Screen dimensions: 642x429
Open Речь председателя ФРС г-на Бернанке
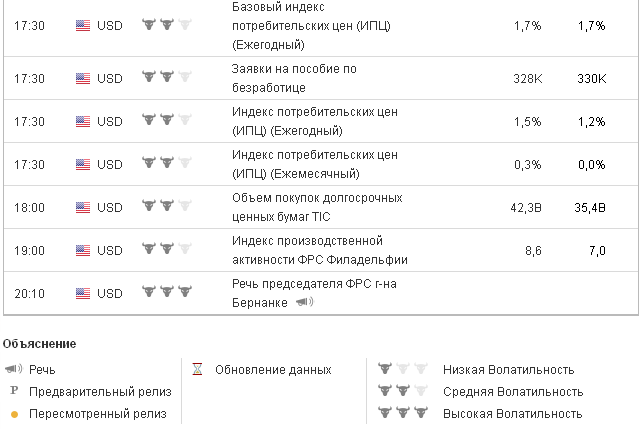[314, 285]
